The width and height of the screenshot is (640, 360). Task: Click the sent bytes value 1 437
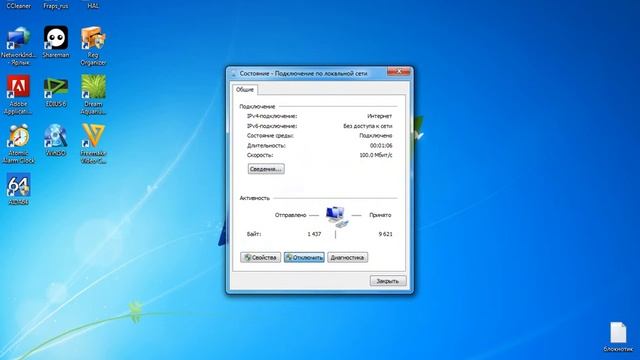click(314, 234)
